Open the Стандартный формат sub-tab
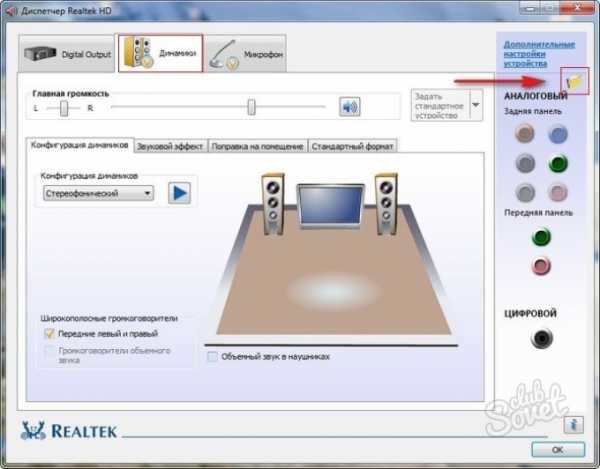Image resolution: width=600 pixels, height=469 pixels. point(352,146)
